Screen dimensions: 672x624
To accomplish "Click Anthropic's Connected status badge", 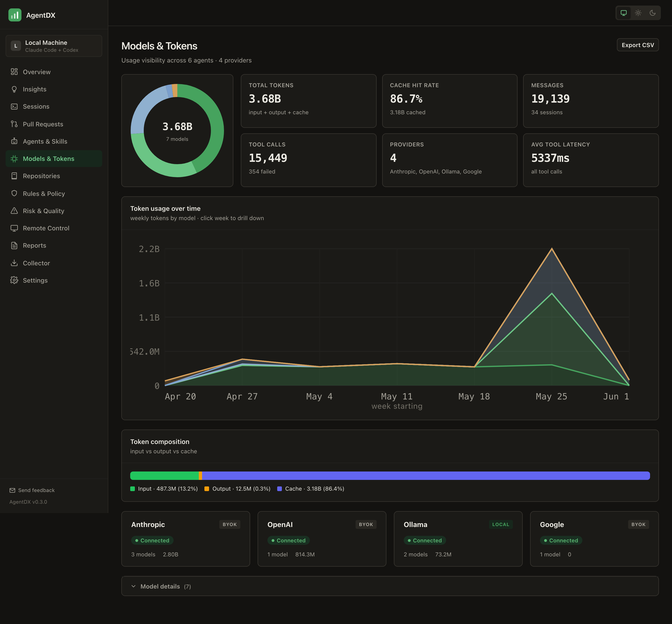I will [x=152, y=540].
